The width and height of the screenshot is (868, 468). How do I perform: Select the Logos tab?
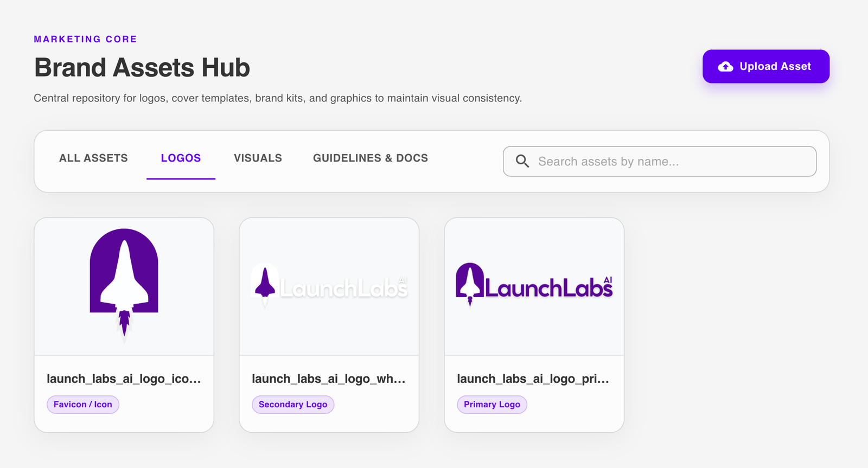[181, 158]
